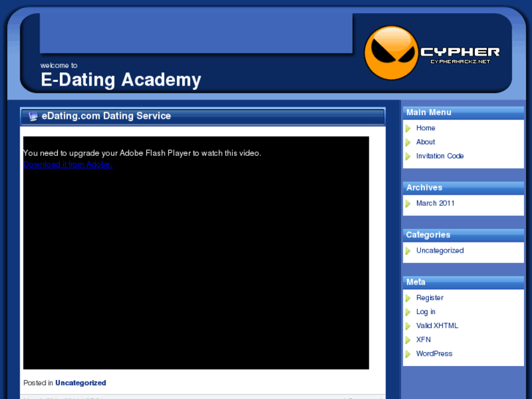Image resolution: width=532 pixels, height=399 pixels.
Task: Click the monitor icon beside post title
Action: click(33, 116)
